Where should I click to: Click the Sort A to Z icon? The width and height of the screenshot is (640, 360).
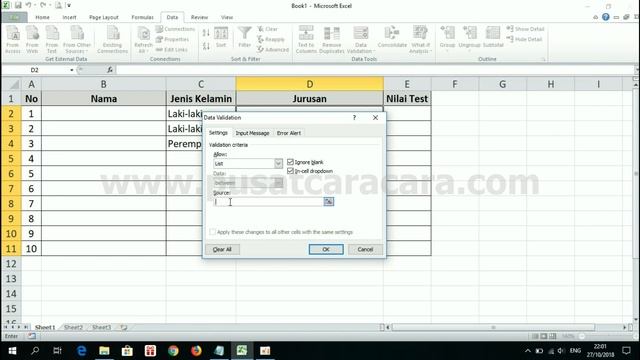[x=206, y=33]
